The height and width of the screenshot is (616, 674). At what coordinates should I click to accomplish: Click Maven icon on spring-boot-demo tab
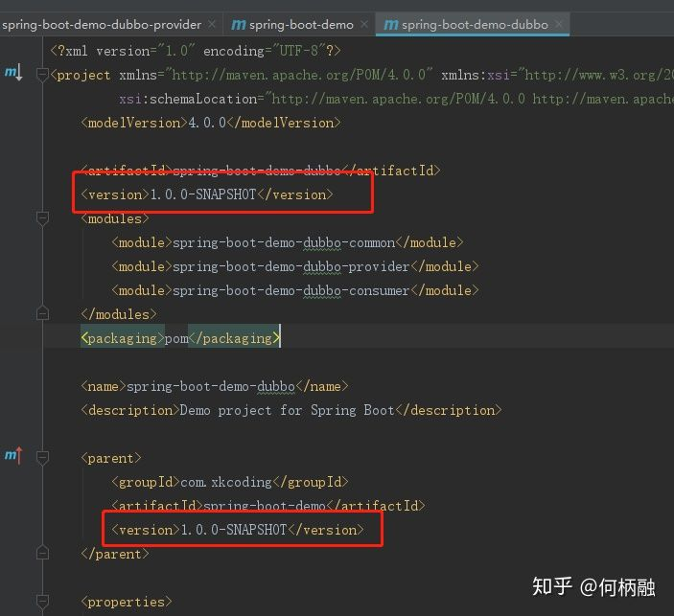pos(239,24)
